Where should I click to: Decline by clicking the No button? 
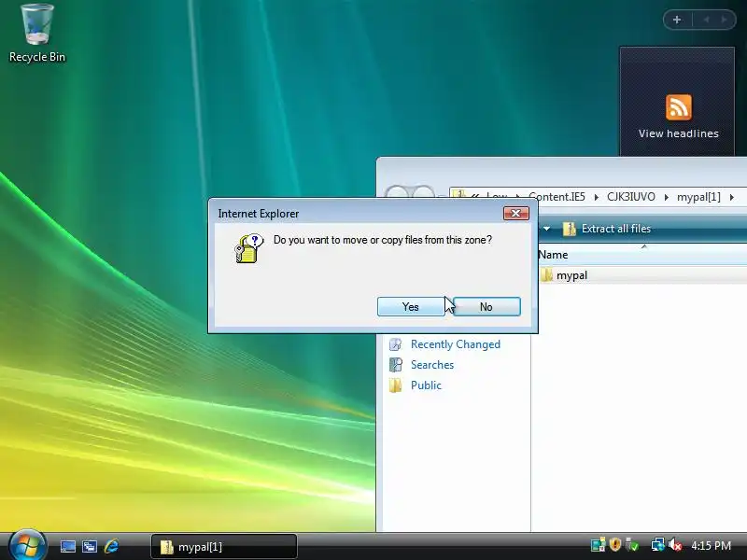(x=486, y=307)
